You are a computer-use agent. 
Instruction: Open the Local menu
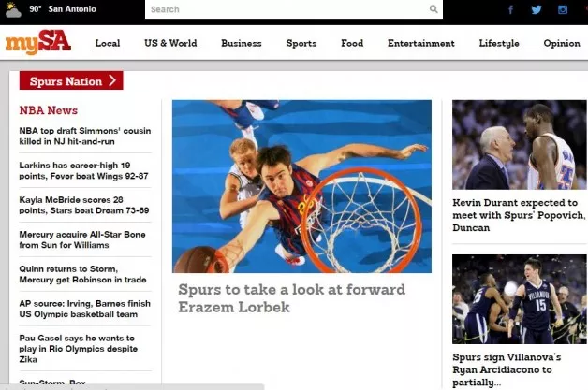[108, 43]
